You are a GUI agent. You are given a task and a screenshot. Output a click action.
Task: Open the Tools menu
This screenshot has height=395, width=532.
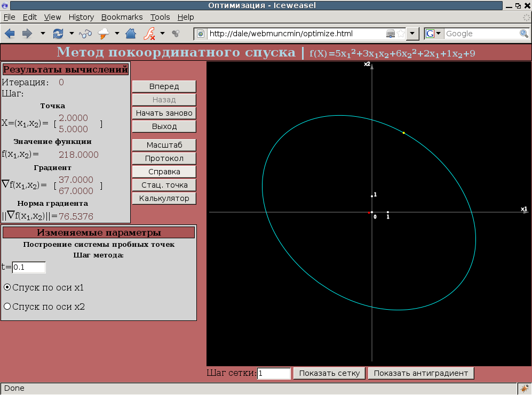click(x=160, y=17)
